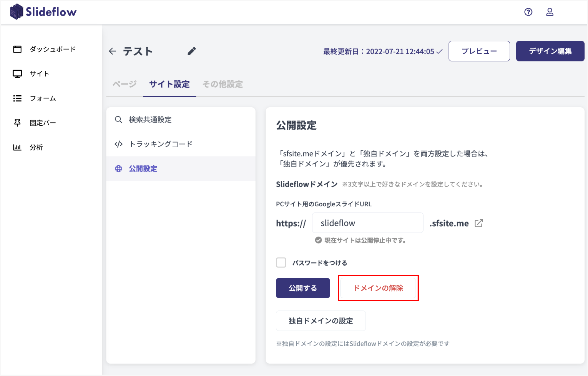
Task: Click the pin icon next to 固定バー
Action: [x=17, y=123]
